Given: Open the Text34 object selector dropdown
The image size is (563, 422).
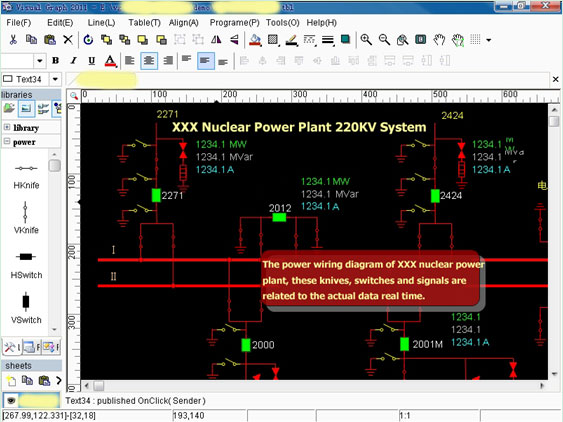Looking at the screenshot, I should click(55, 79).
